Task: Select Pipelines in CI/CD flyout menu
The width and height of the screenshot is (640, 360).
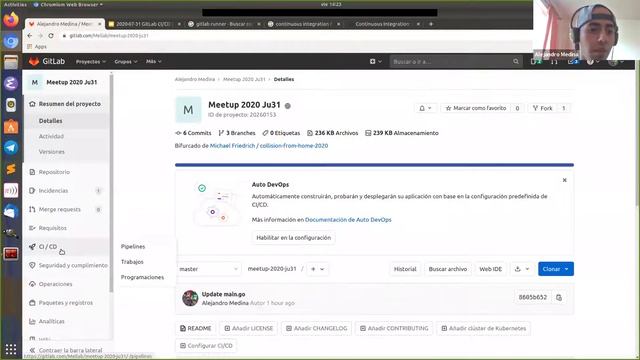Action: 133,247
